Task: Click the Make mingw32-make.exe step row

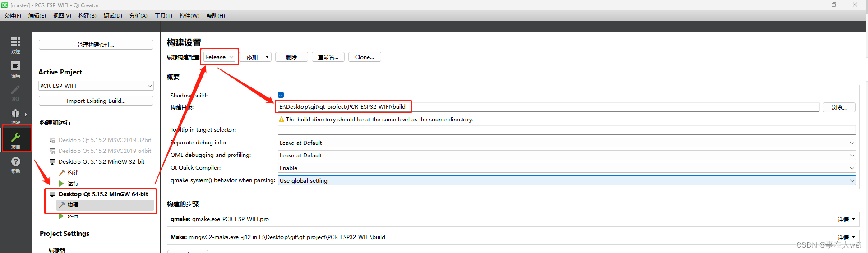Action: click(501, 237)
